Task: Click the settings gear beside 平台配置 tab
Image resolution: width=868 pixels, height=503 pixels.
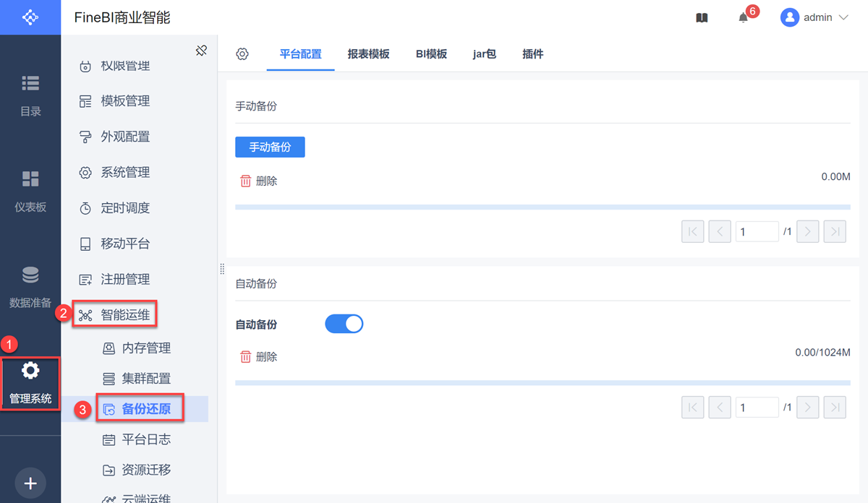Action: coord(242,54)
